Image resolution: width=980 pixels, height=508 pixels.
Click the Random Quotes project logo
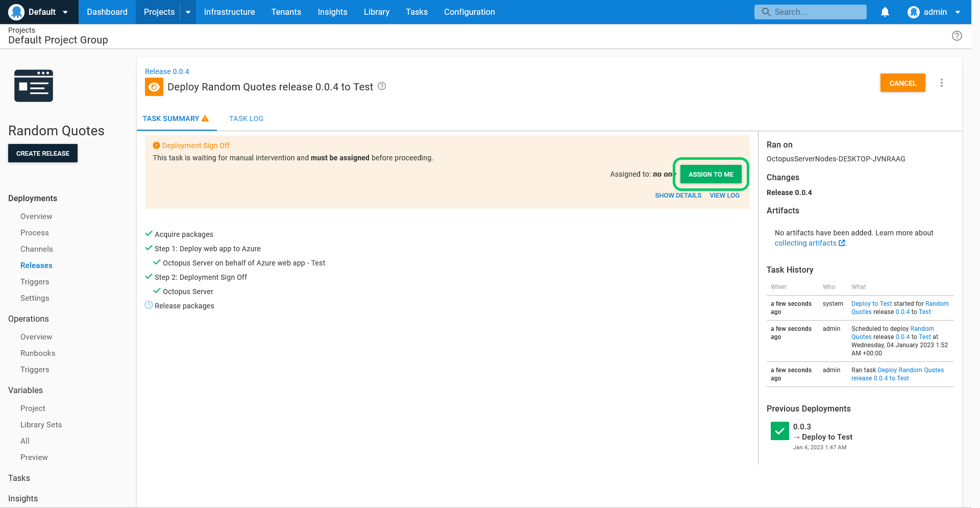[34, 86]
